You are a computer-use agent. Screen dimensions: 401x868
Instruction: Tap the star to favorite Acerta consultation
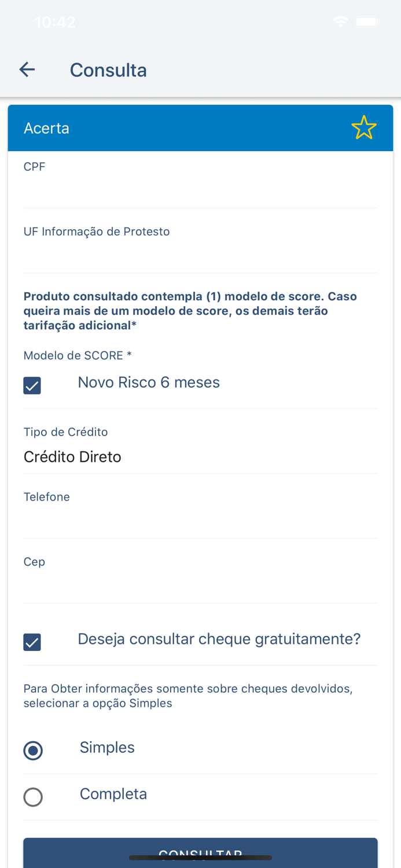click(363, 127)
